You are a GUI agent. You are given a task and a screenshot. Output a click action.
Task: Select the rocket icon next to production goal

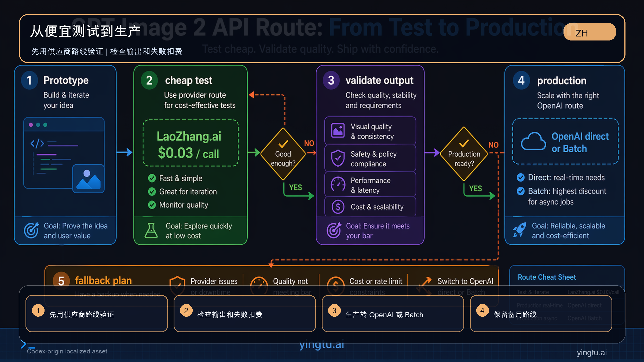tap(520, 231)
